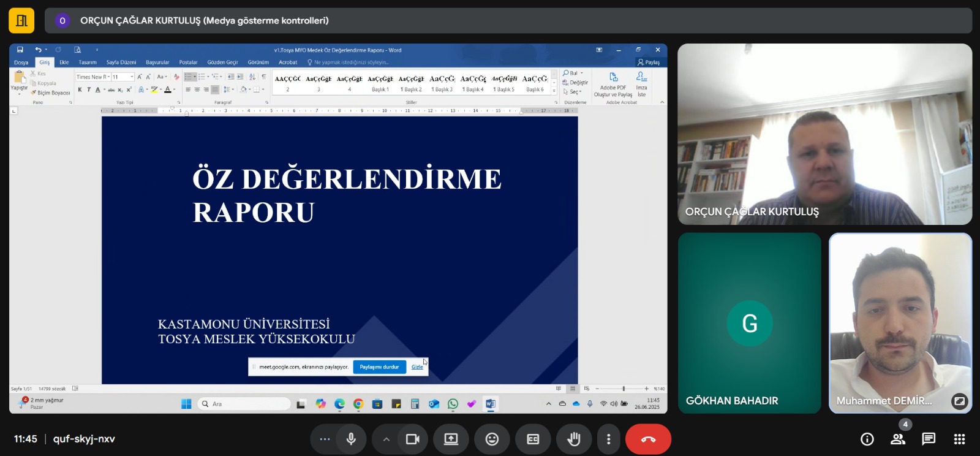Image resolution: width=980 pixels, height=456 pixels.
Task: Click the Gizle link
Action: 417,367
